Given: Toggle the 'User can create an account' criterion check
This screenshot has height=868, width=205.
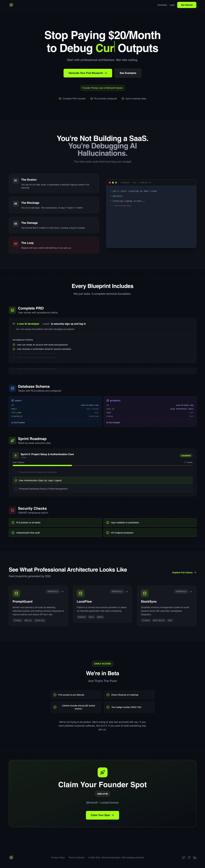Looking at the screenshot, I should (x=14, y=345).
